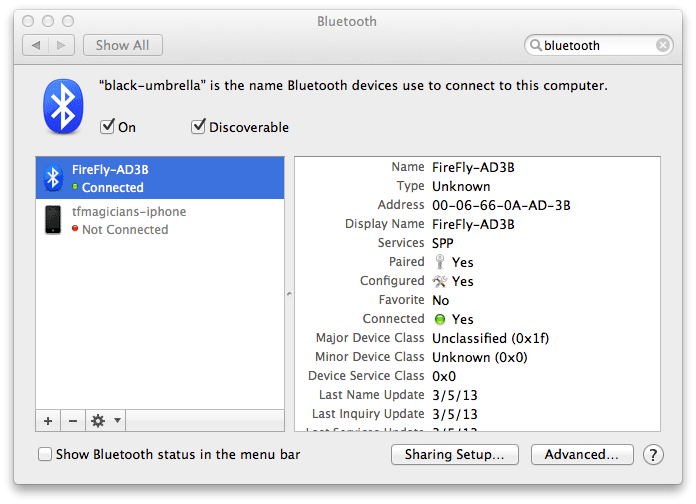Click the tools icon next to Configured
696x504 pixels.
(440, 281)
